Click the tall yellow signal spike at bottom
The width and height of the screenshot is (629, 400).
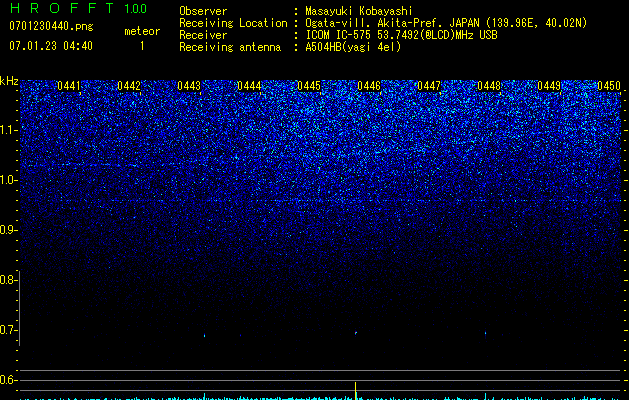point(355,391)
